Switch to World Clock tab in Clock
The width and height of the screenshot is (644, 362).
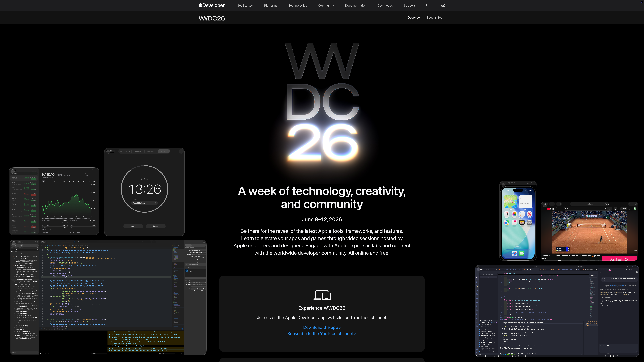[x=125, y=151]
